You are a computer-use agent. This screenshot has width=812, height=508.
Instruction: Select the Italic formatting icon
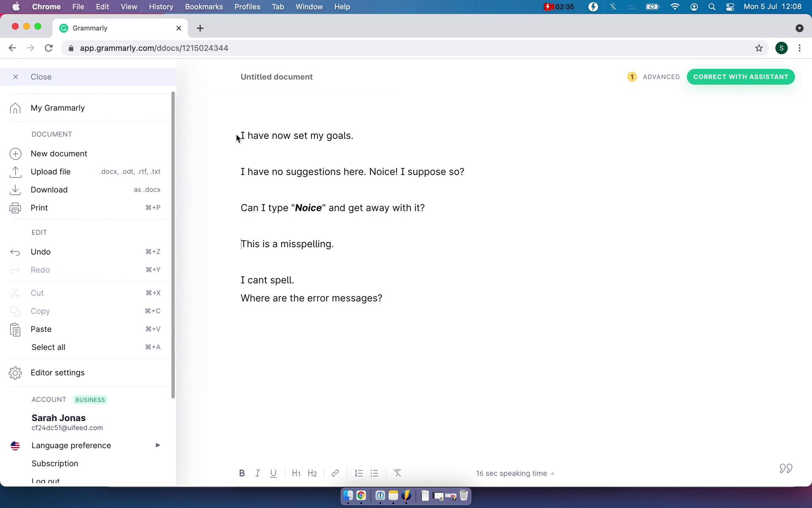pos(257,473)
